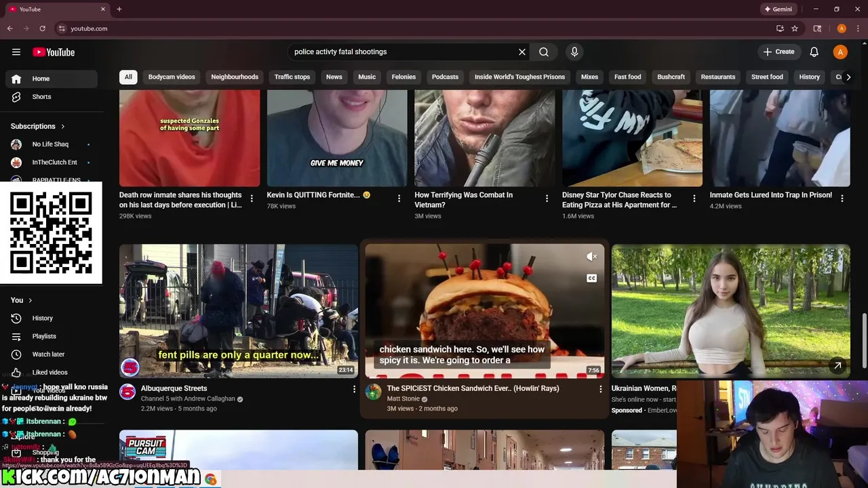Open a new browser tab
This screenshot has height=488, width=868.
coord(119,9)
